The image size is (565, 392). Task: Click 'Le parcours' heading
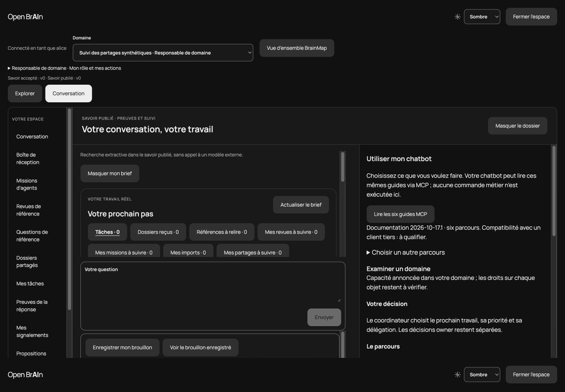tap(383, 347)
